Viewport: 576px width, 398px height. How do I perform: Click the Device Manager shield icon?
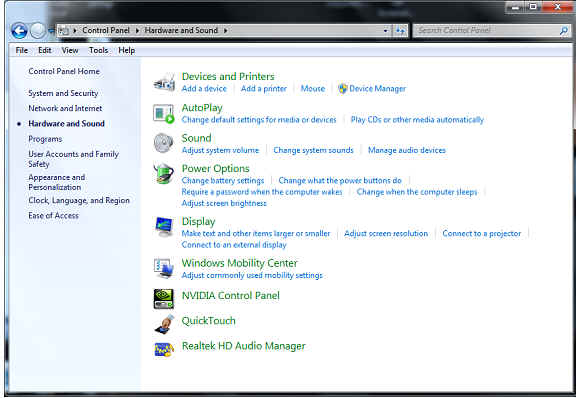[342, 89]
